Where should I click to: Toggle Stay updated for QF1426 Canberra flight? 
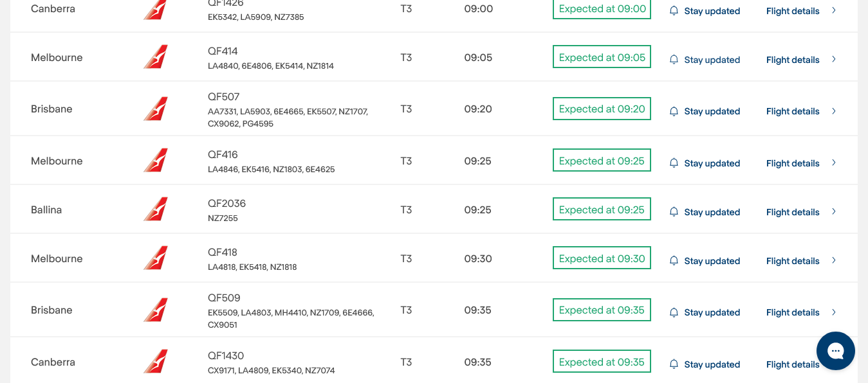pos(711,11)
